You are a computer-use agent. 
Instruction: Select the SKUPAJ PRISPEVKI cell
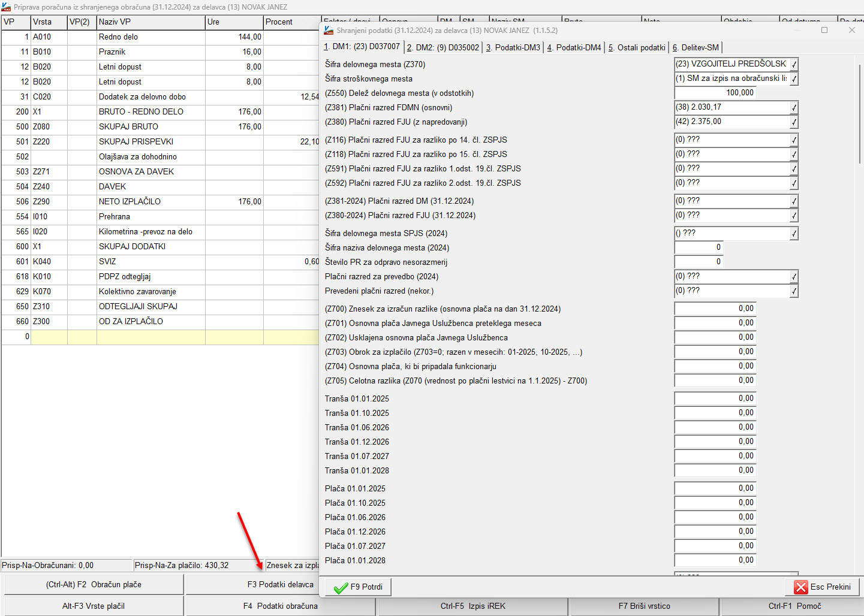[x=151, y=142]
